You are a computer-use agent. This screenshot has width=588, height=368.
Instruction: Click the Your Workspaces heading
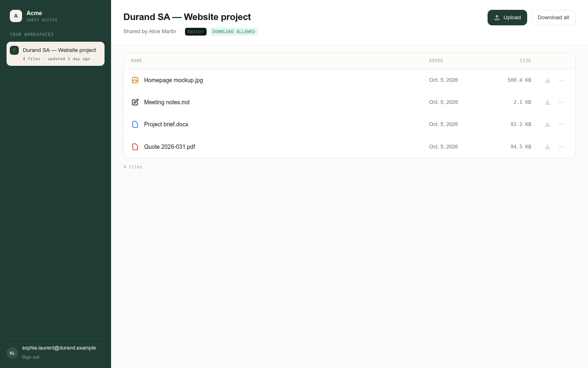(32, 35)
